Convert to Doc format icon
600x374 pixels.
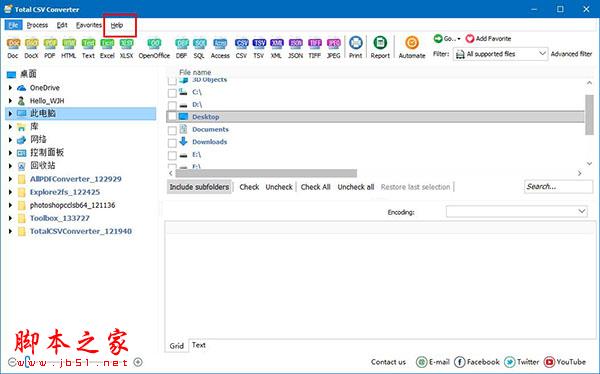[13, 43]
